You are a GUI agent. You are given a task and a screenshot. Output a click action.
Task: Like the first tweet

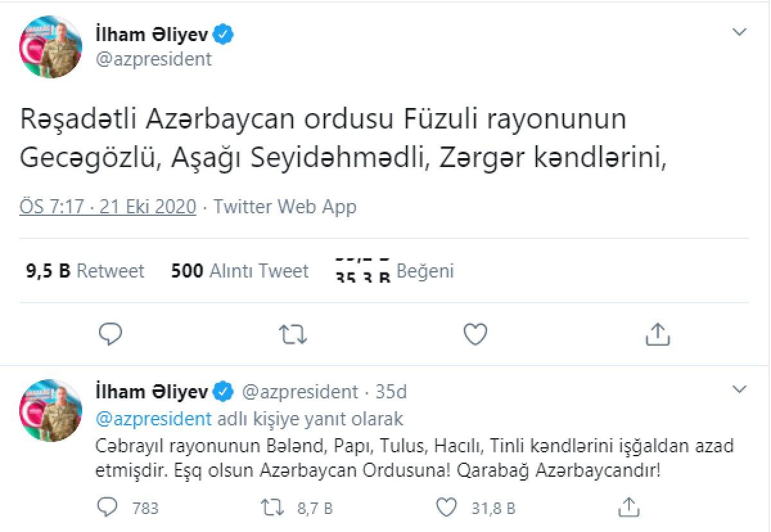475,334
